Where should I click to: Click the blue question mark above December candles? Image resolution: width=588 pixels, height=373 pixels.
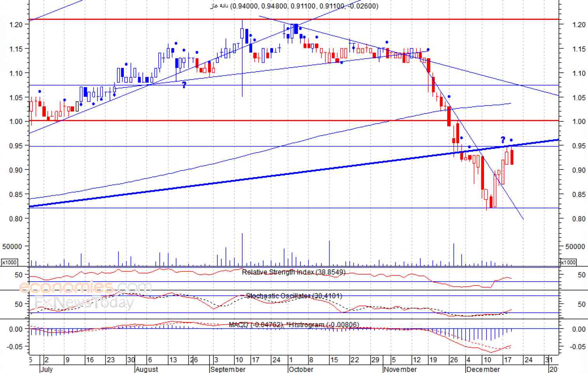click(x=503, y=140)
